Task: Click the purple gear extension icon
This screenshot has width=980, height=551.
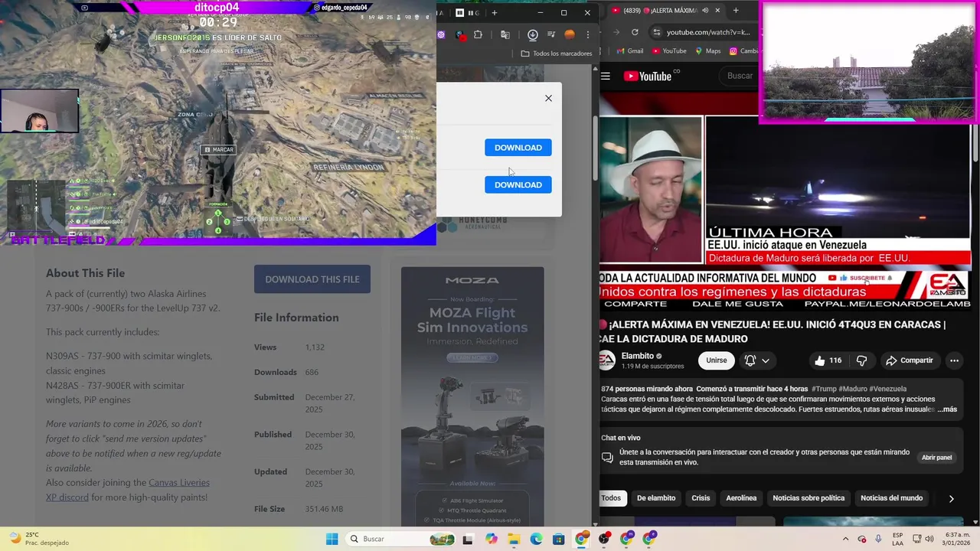Action: (x=441, y=34)
